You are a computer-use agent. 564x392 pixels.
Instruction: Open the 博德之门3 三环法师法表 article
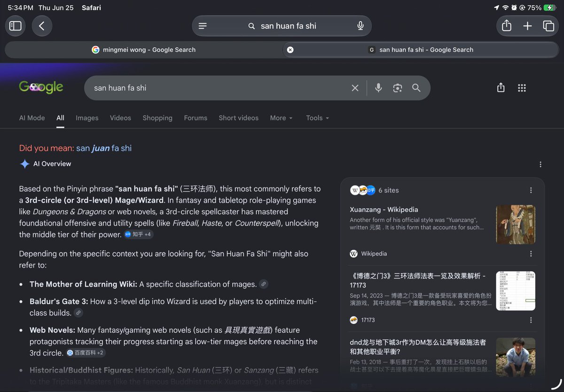click(x=418, y=280)
